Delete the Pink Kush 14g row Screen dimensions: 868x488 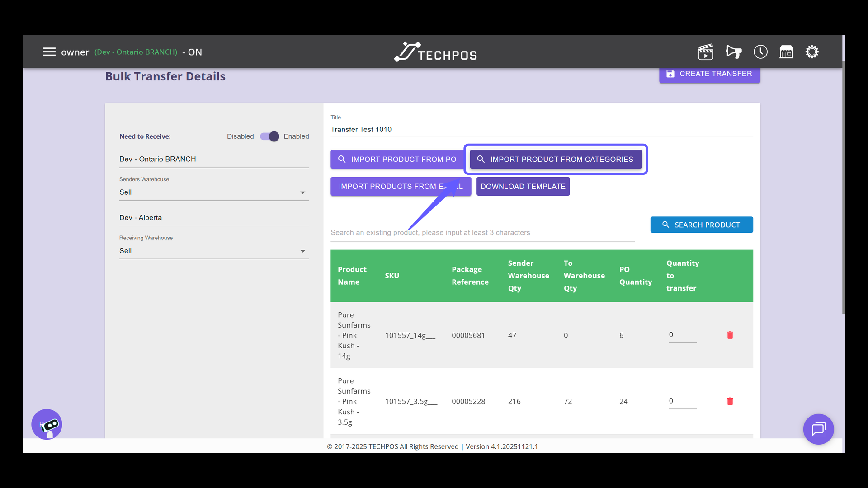click(x=730, y=335)
